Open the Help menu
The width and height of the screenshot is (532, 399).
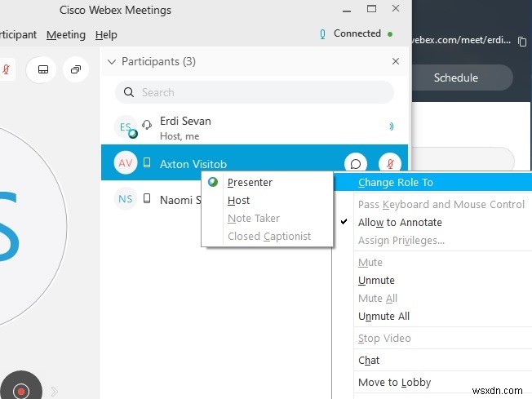coord(106,35)
